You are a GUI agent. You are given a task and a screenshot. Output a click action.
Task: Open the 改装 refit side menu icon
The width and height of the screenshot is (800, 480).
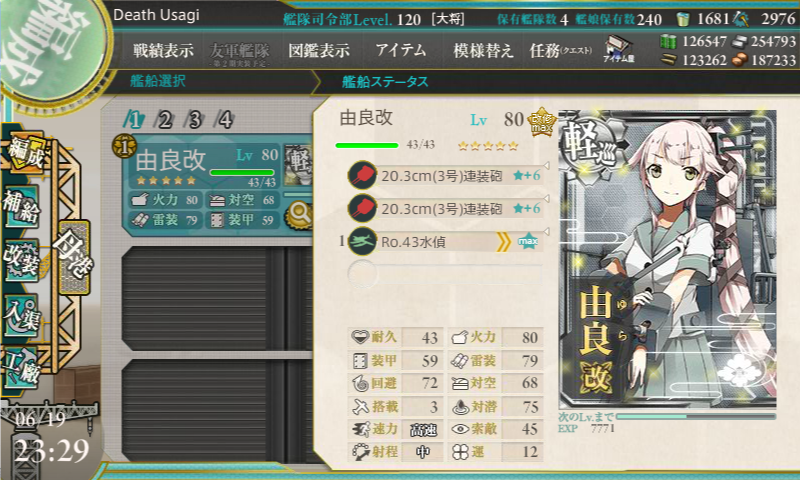21,261
